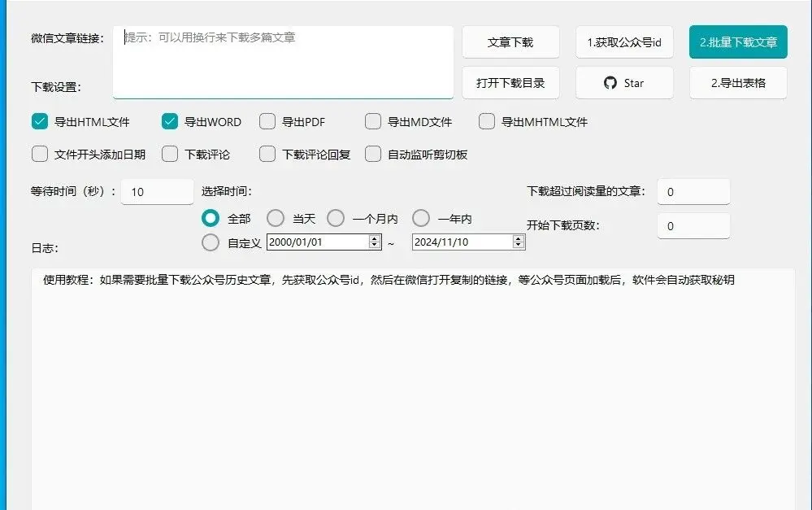The height and width of the screenshot is (510, 812).
Task: Click the 等待时间 seconds input field
Action: pyautogui.click(x=157, y=192)
